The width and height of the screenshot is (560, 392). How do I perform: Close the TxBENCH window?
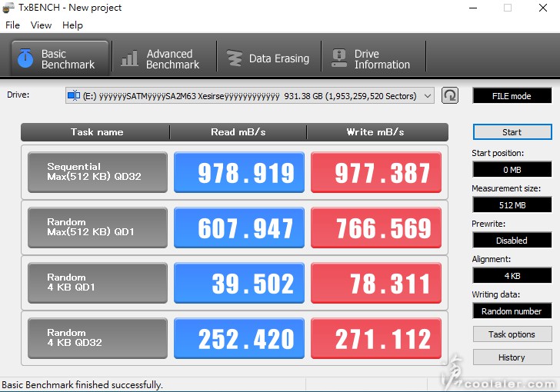[x=543, y=8]
